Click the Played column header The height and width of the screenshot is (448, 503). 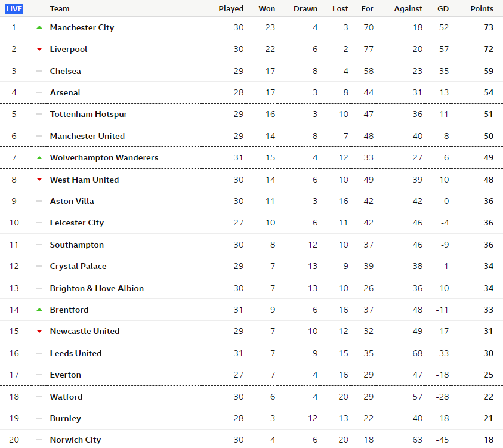[x=231, y=9]
